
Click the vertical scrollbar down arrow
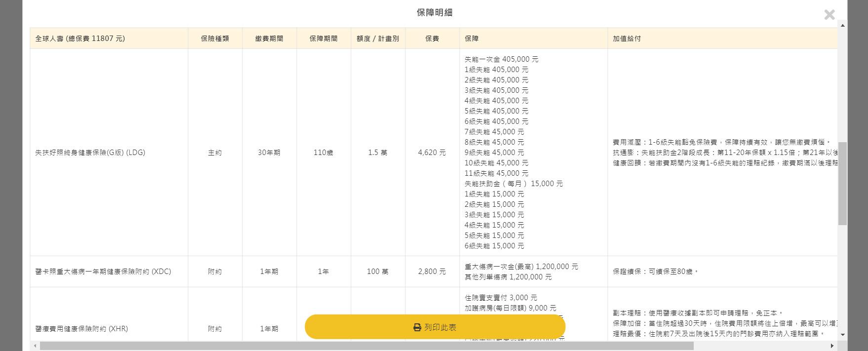pyautogui.click(x=843, y=335)
